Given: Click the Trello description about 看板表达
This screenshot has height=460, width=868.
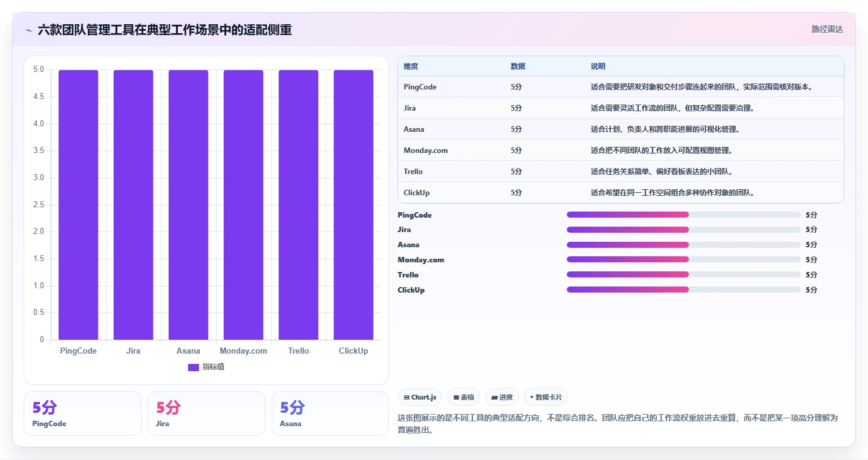Looking at the screenshot, I should click(x=662, y=172).
